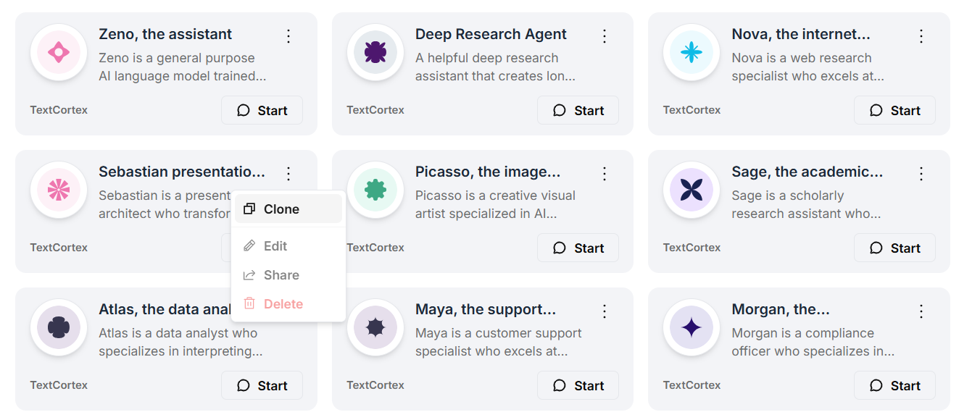Start a chat with Nova
Viewport: 980px width, 420px height.
[894, 110]
